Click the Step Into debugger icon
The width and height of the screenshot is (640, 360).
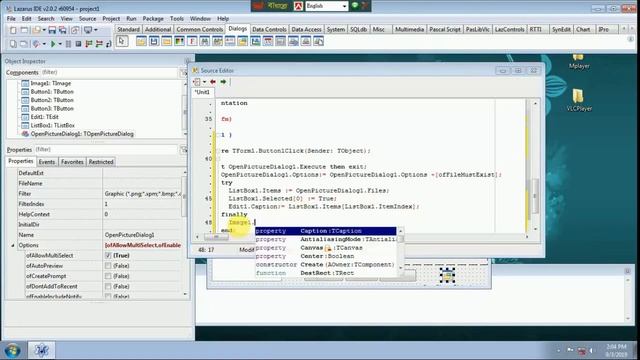click(89, 44)
